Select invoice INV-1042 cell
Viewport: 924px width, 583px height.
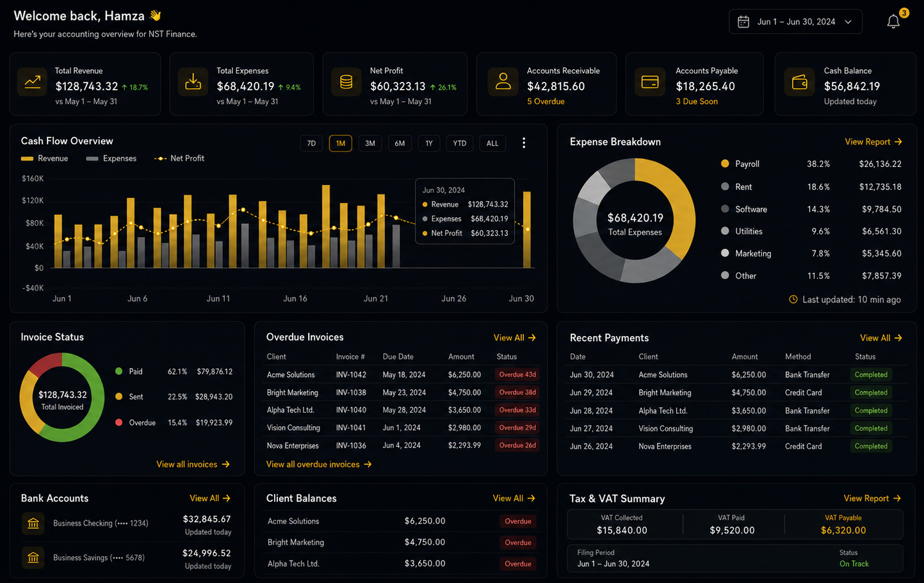pos(351,375)
